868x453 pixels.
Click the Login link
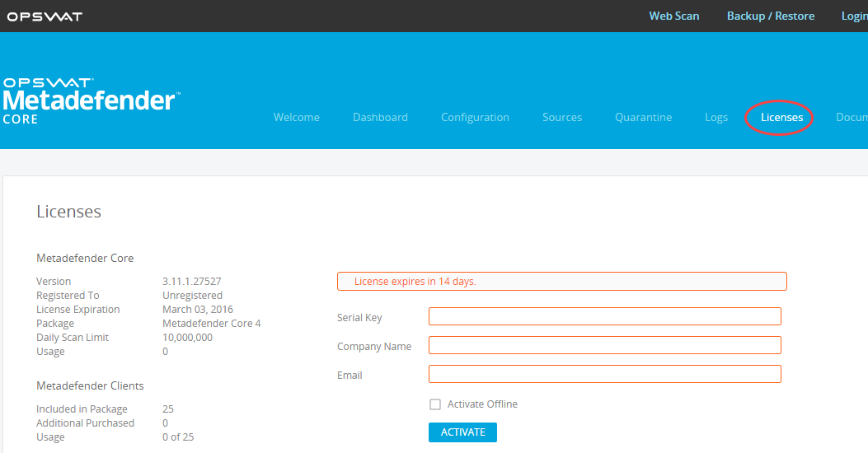coord(854,16)
